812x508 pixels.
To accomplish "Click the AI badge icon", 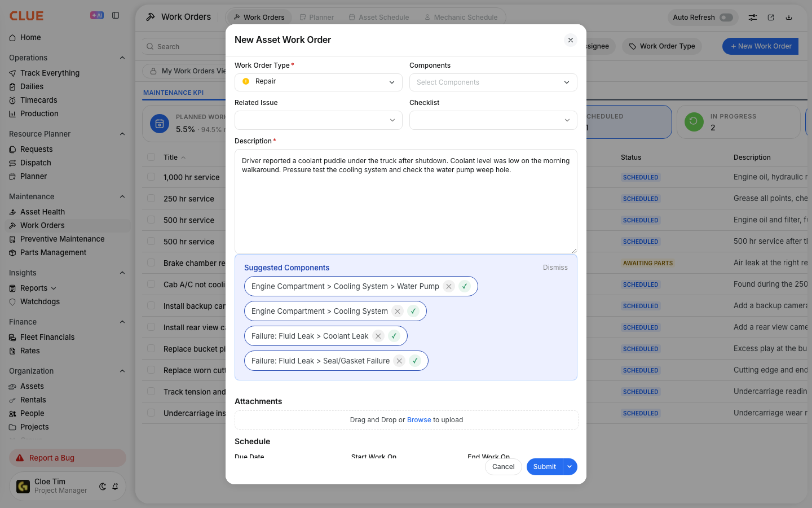I will tap(97, 16).
